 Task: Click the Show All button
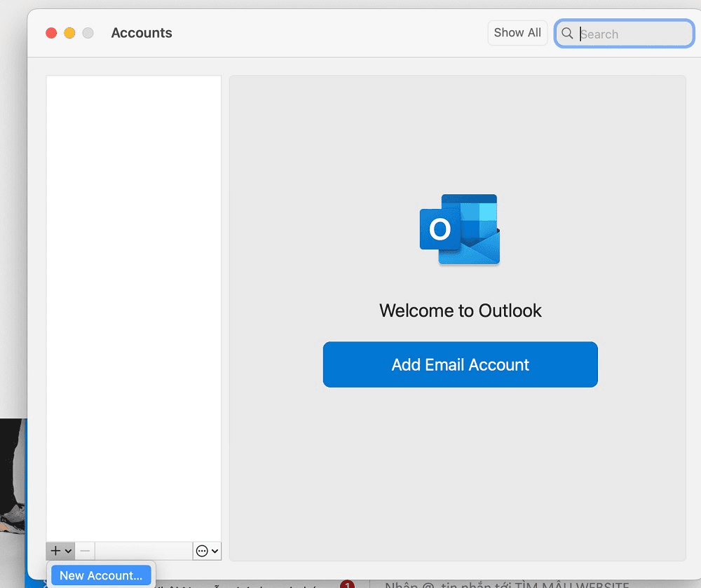coord(517,33)
